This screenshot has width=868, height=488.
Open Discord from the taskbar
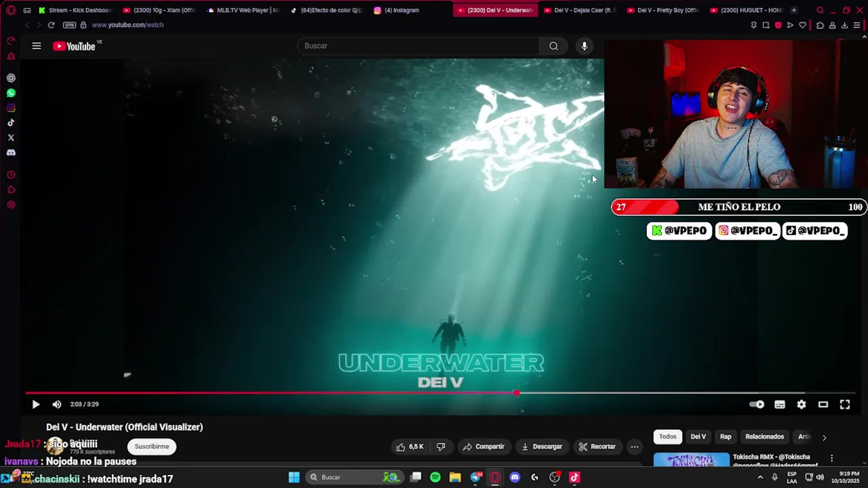515,477
